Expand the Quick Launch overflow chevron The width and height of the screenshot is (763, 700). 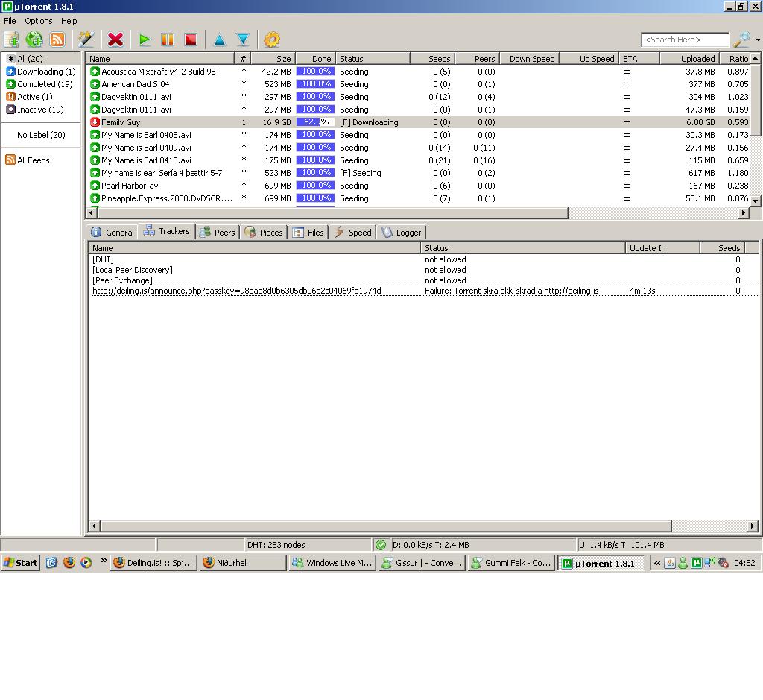click(x=104, y=561)
